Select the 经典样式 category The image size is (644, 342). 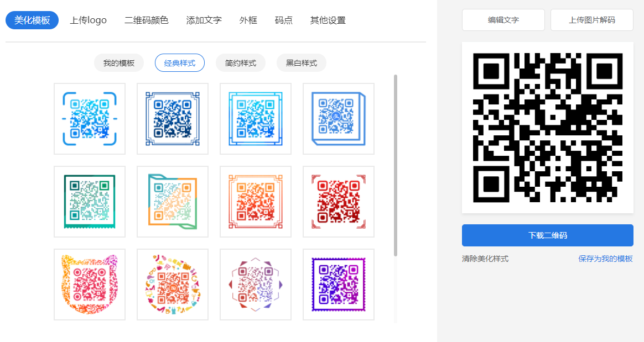click(179, 63)
